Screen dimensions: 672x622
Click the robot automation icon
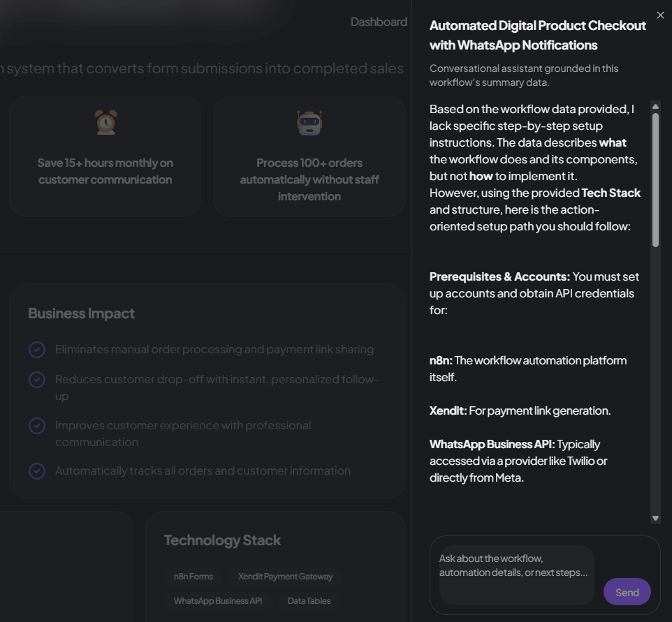click(309, 122)
